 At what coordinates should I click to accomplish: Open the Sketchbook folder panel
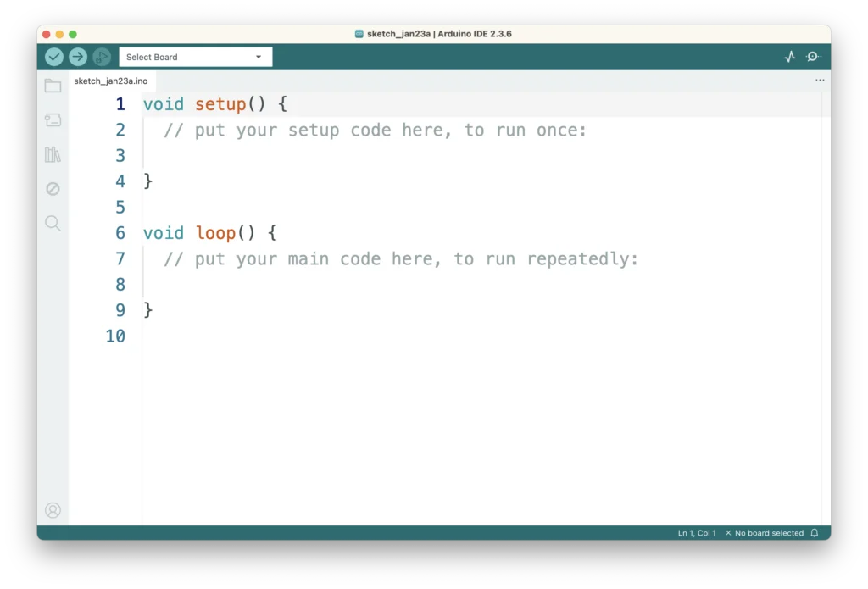53,86
